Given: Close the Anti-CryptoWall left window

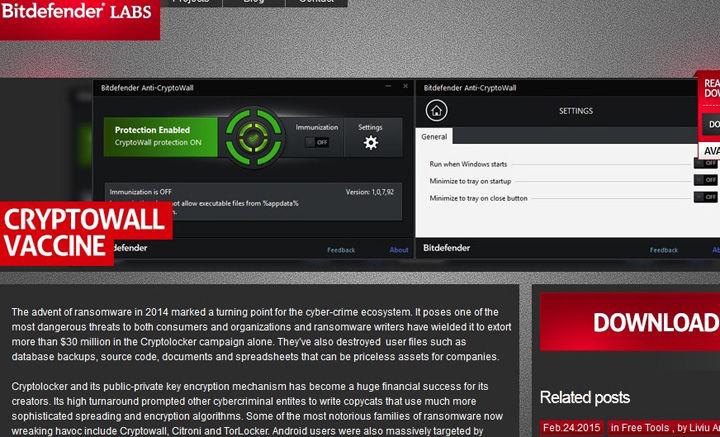Looking at the screenshot, I should point(405,86).
